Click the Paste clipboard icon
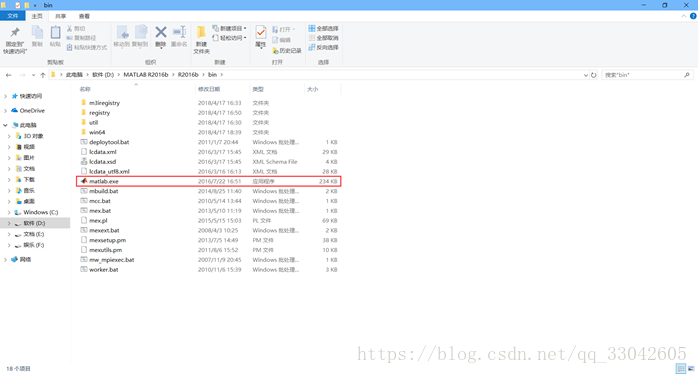 coord(55,33)
